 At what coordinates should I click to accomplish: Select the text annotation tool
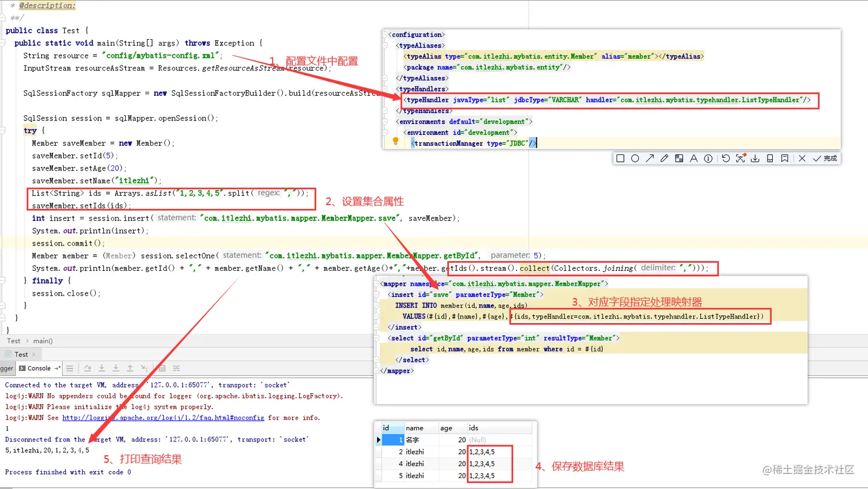(x=693, y=158)
